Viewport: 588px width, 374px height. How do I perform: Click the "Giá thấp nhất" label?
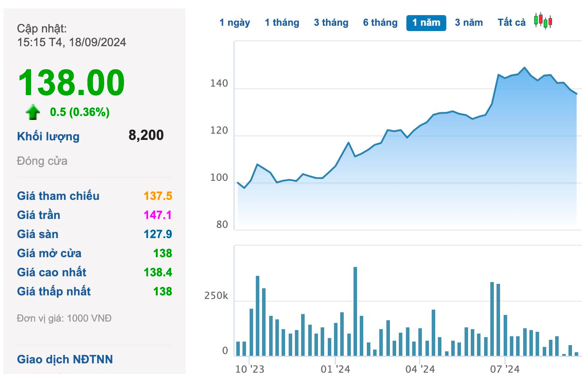click(x=54, y=291)
